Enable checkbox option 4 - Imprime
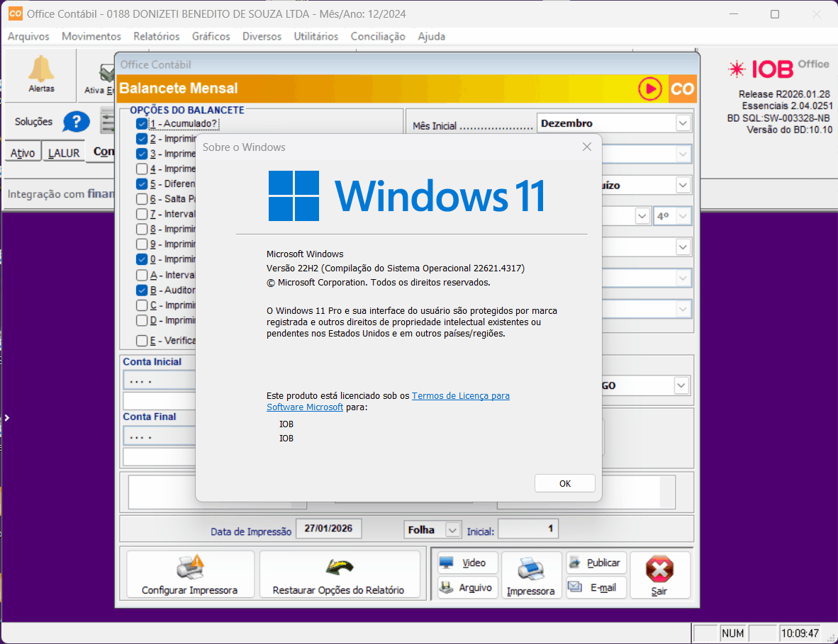 pos(142,169)
